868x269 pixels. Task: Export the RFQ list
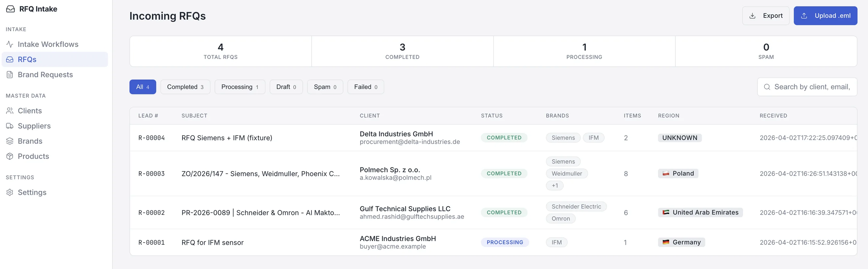(765, 16)
